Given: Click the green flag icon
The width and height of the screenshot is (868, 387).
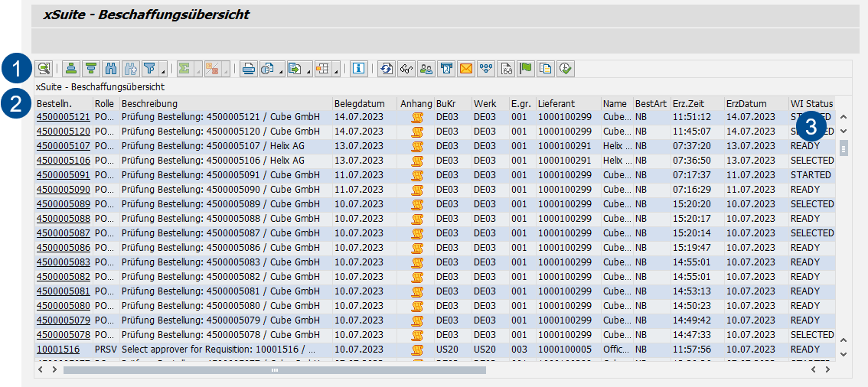Looking at the screenshot, I should tap(526, 69).
